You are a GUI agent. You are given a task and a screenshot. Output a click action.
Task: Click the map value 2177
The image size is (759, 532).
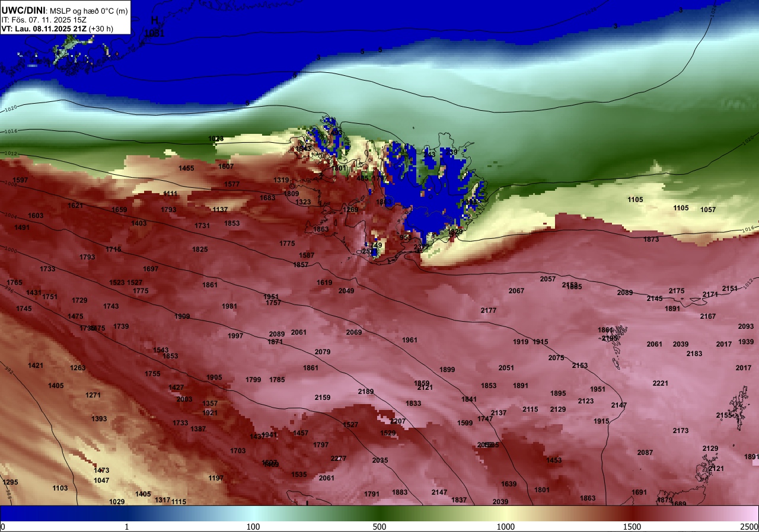click(x=489, y=310)
